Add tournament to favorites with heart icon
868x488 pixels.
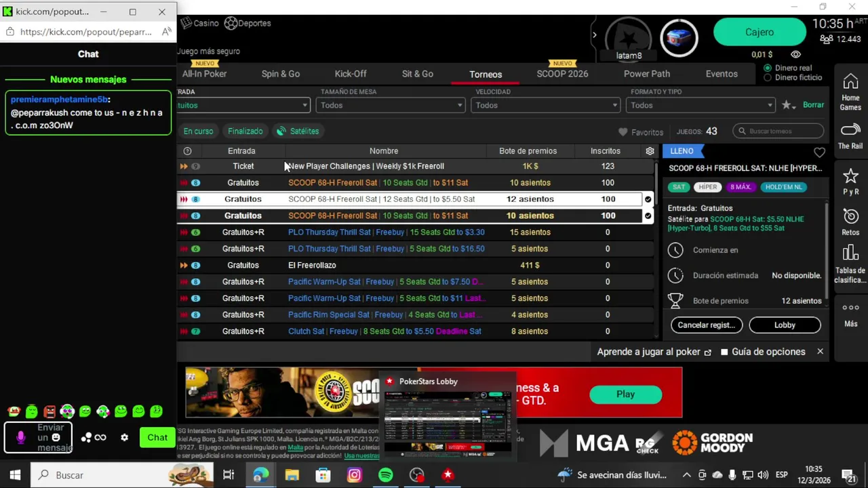click(819, 152)
